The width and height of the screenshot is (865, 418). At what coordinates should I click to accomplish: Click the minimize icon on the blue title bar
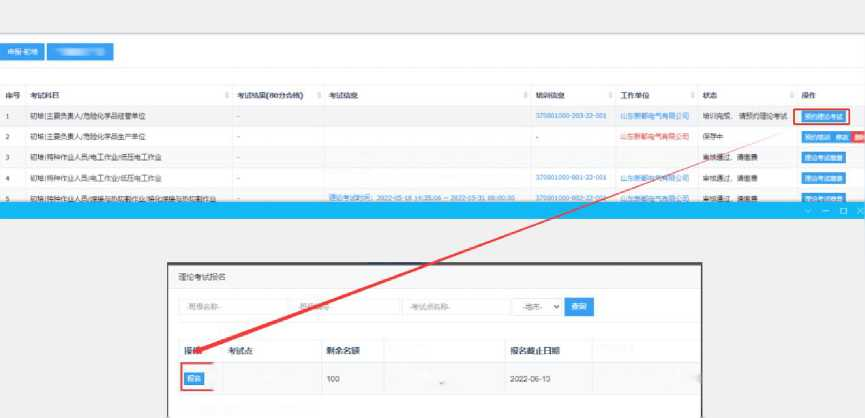click(x=826, y=211)
